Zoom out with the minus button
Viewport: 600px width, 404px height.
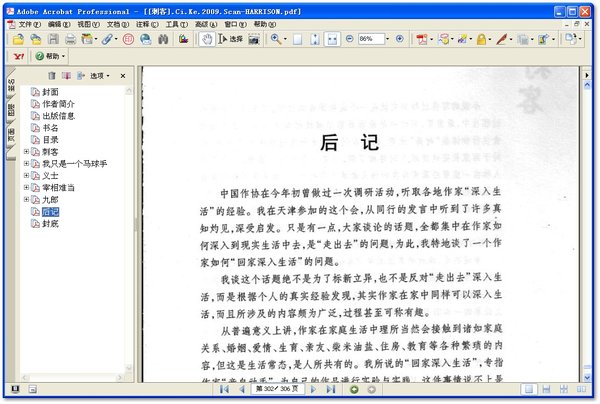tap(349, 39)
